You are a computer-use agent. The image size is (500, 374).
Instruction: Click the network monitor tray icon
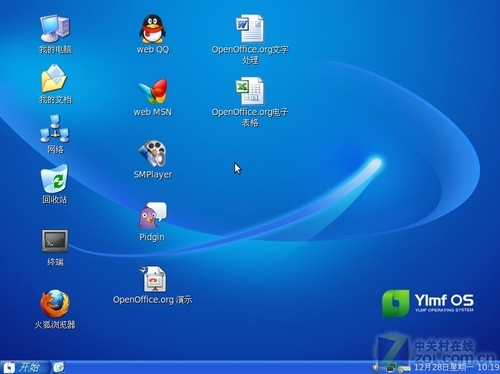click(390, 368)
